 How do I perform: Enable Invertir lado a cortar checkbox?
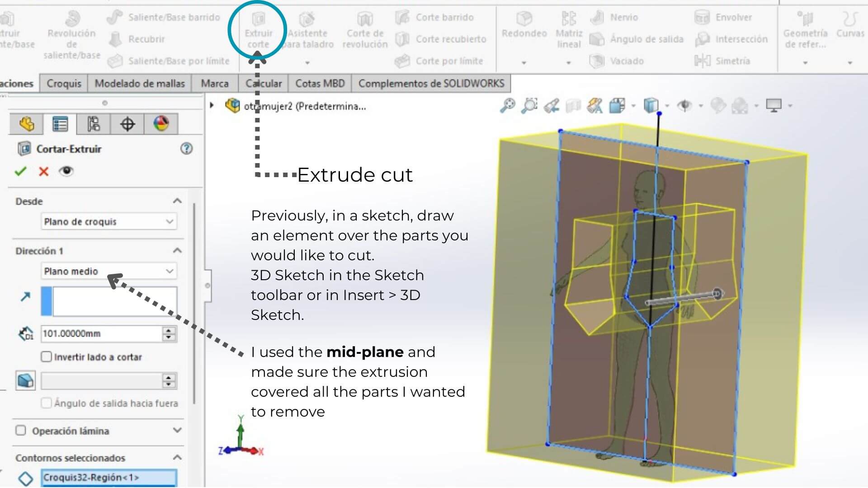tap(46, 357)
